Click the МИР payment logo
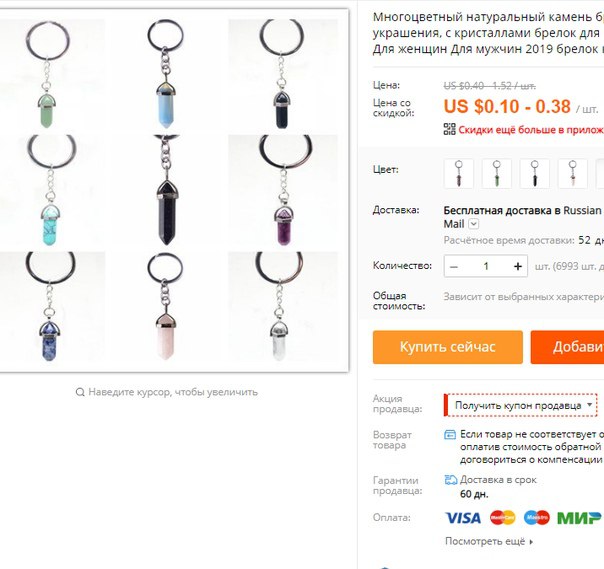Viewport: 604px width, 569px height. pos(579,518)
